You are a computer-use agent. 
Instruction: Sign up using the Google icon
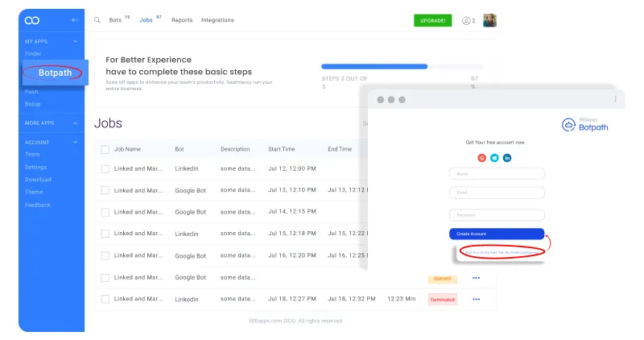point(481,158)
